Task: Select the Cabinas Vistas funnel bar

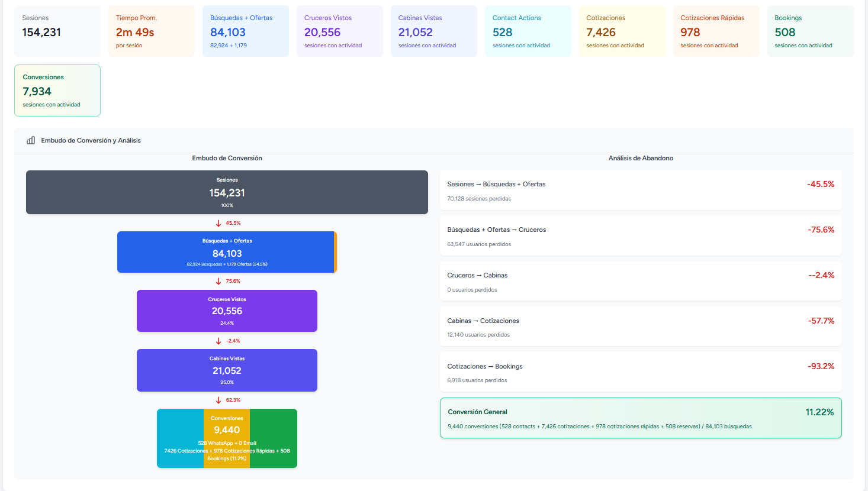Action: tap(227, 370)
